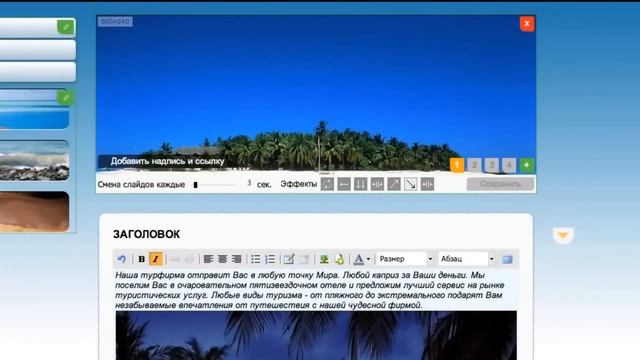Click the green-and-yellow media icon before text color
The width and height of the screenshot is (640, 360).
[339, 259]
